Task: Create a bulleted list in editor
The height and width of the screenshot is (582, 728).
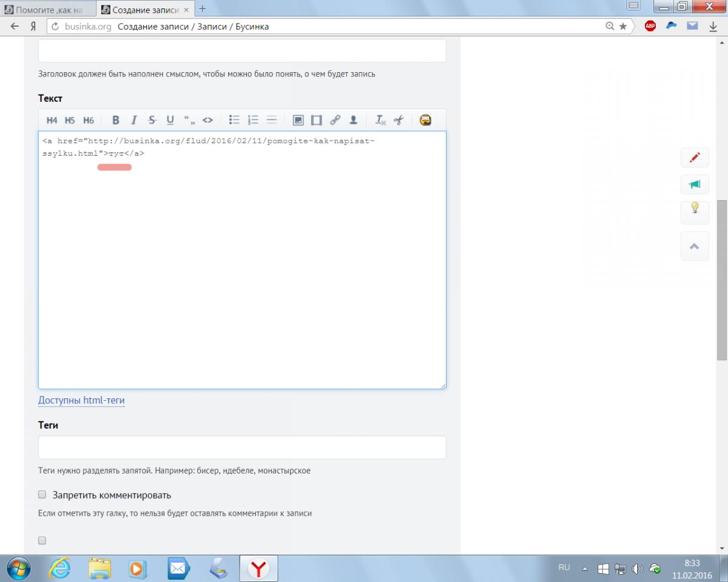Action: [x=234, y=120]
